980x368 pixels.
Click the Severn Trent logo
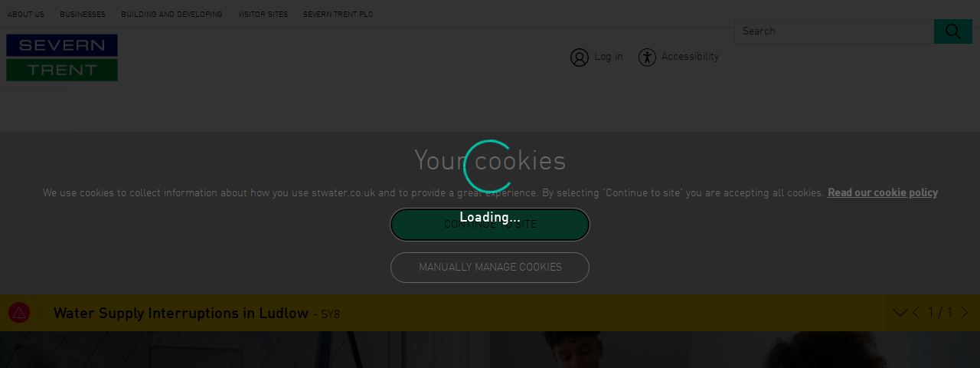pyautogui.click(x=62, y=58)
